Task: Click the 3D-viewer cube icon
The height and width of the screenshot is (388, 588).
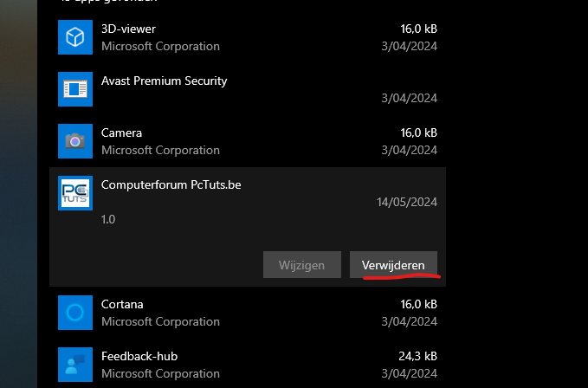Action: tap(75, 37)
